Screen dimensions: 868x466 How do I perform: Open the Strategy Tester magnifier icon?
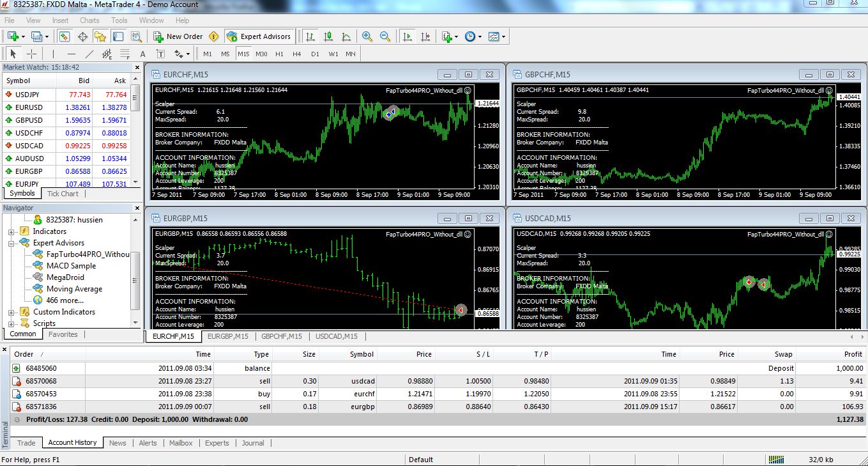tap(136, 36)
